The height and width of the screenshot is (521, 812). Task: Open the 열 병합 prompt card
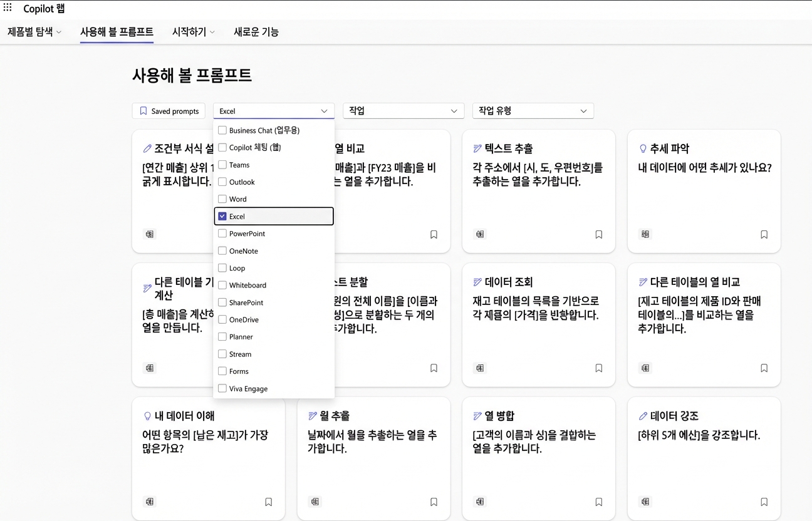539,458
